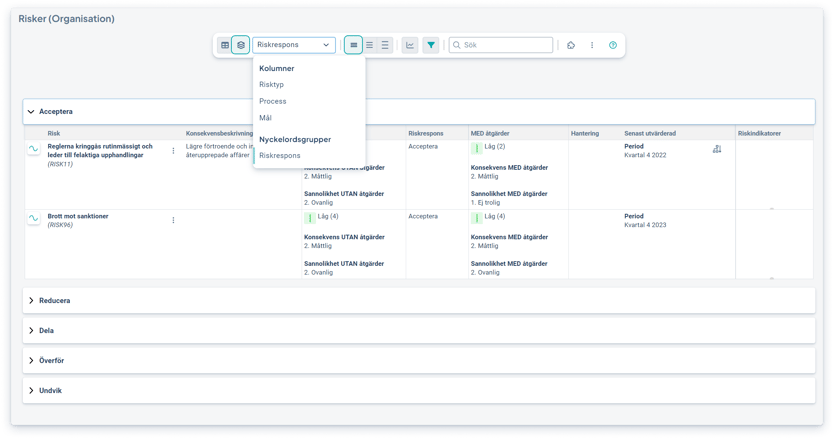Click the wave icon beside RISK11
Screen dimensions: 834x439
click(33, 149)
